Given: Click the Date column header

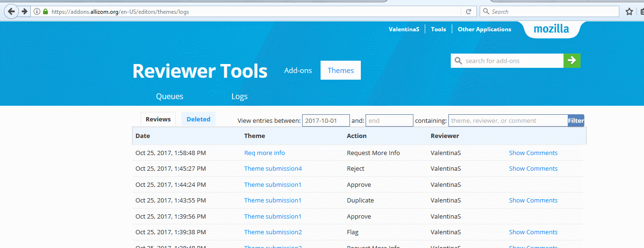Looking at the screenshot, I should (x=143, y=136).
